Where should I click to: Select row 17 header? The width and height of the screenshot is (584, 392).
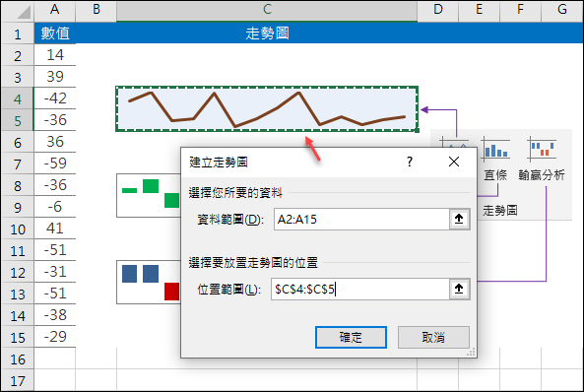[x=18, y=380]
